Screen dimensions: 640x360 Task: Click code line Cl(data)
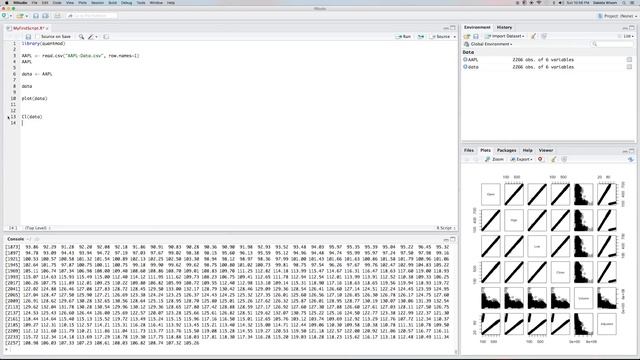coord(32,117)
